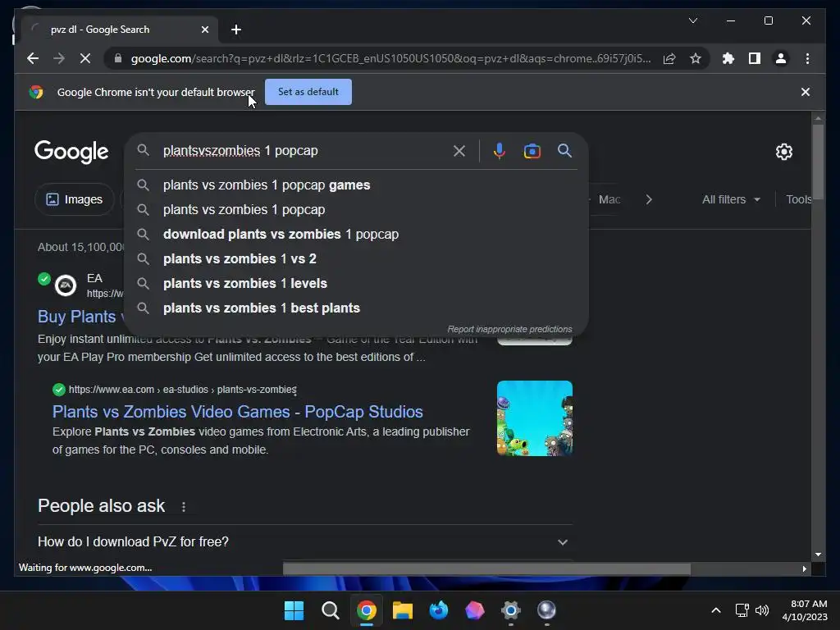Viewport: 840px width, 630px height.
Task: Choose suggestion 'plants vs zombies 1 vs 2'
Action: coord(356,258)
